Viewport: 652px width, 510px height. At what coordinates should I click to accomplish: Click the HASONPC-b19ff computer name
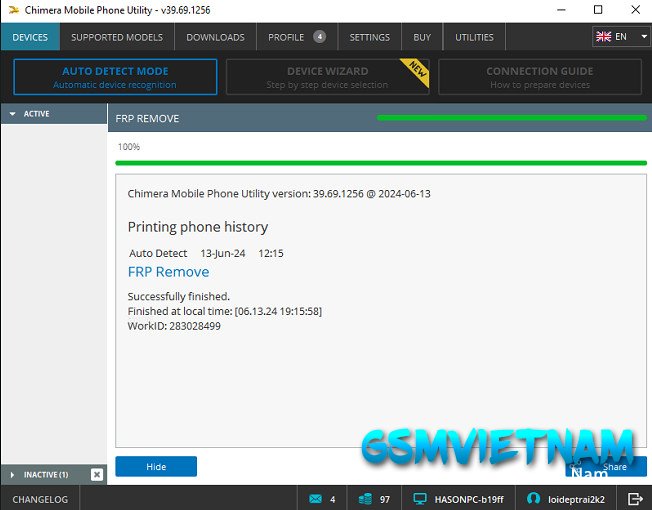[469, 499]
